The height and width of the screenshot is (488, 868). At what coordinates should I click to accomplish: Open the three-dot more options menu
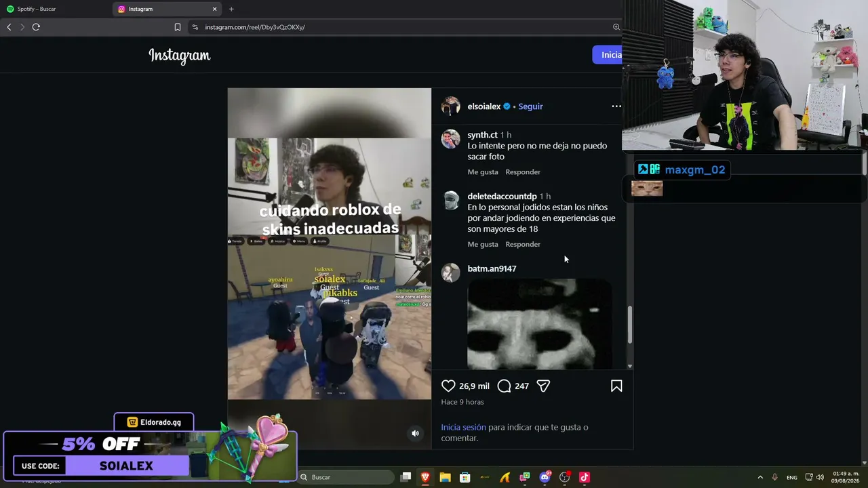[x=616, y=106]
